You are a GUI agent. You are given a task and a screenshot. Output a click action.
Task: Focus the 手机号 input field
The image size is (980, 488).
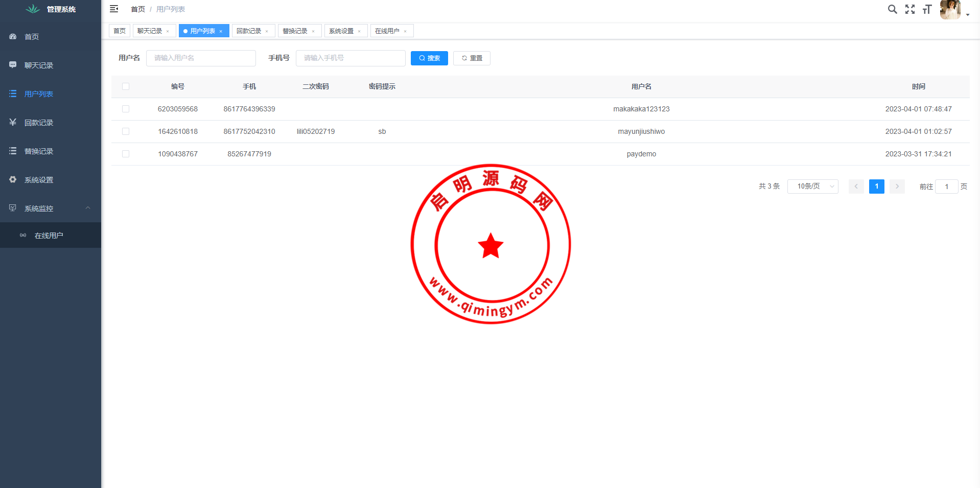[351, 58]
